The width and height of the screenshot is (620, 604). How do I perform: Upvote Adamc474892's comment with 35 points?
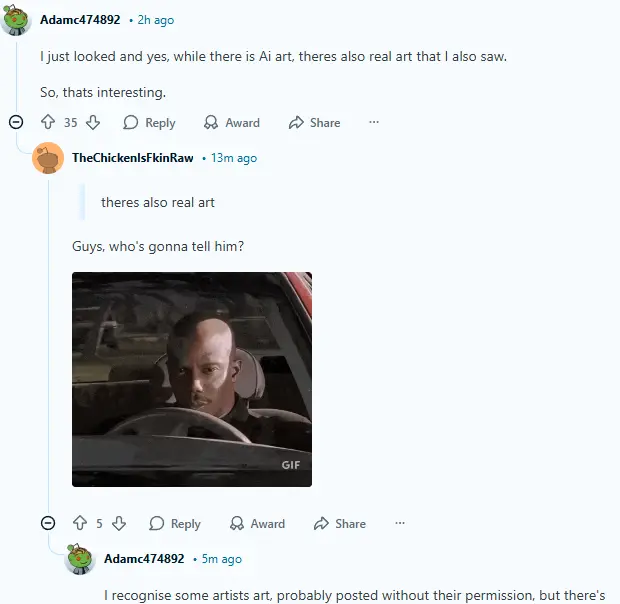[x=48, y=122]
